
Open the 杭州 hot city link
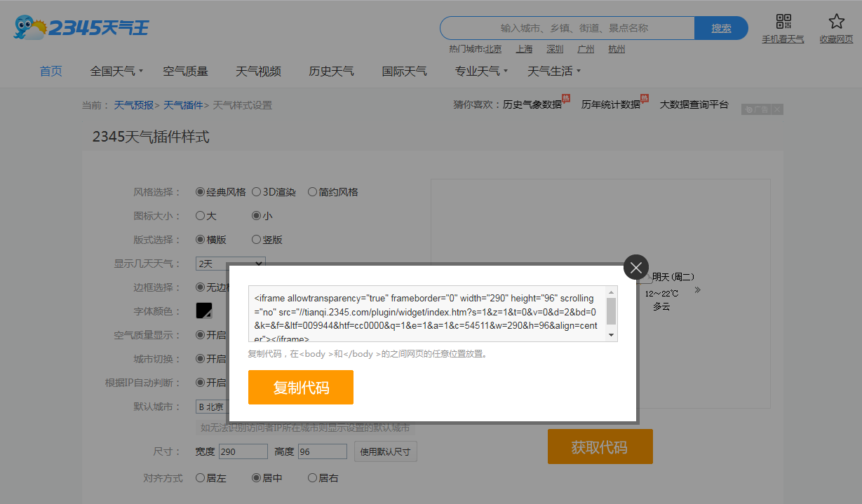[x=617, y=49]
